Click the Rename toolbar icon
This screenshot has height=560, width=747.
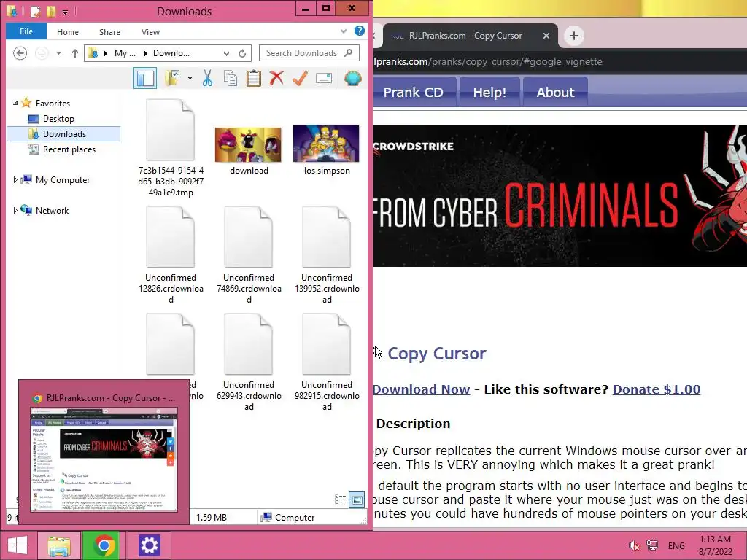(324, 78)
